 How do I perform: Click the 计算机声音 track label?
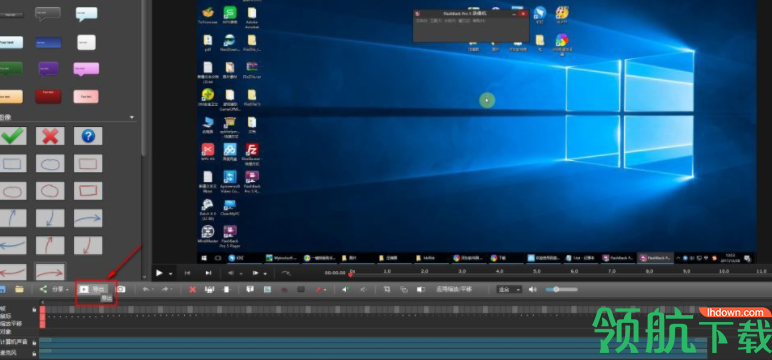point(14,342)
